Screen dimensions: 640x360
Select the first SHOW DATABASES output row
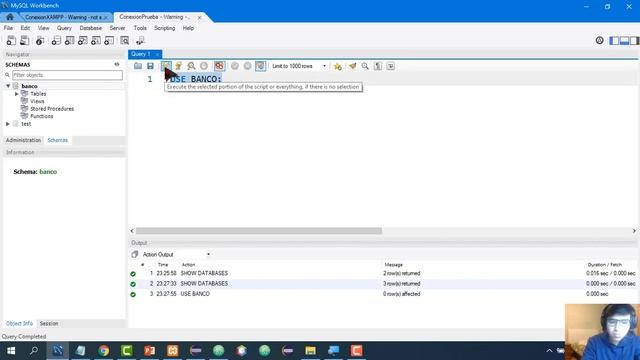(383, 273)
